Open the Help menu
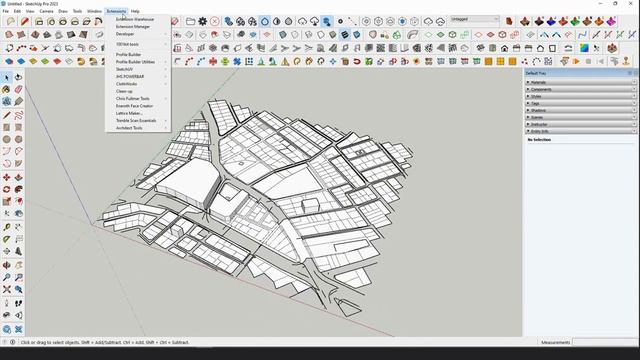This screenshot has height=360, width=640. pos(135,11)
